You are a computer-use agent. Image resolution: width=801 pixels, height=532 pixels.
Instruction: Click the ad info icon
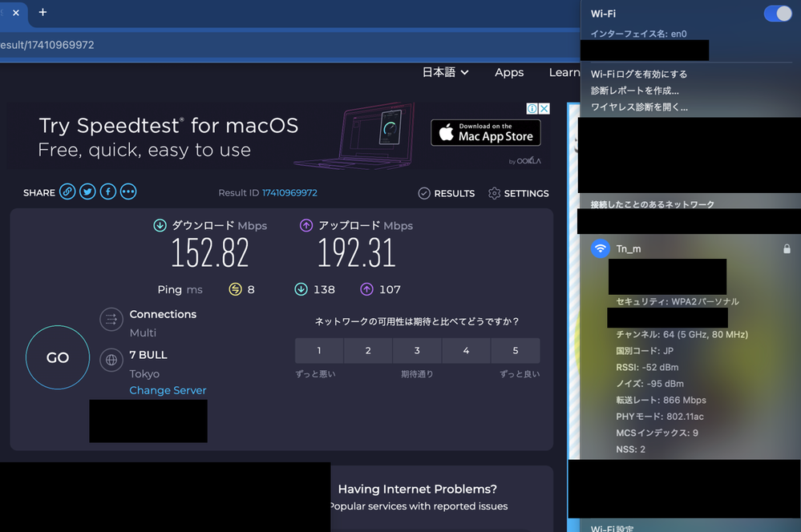click(532, 109)
